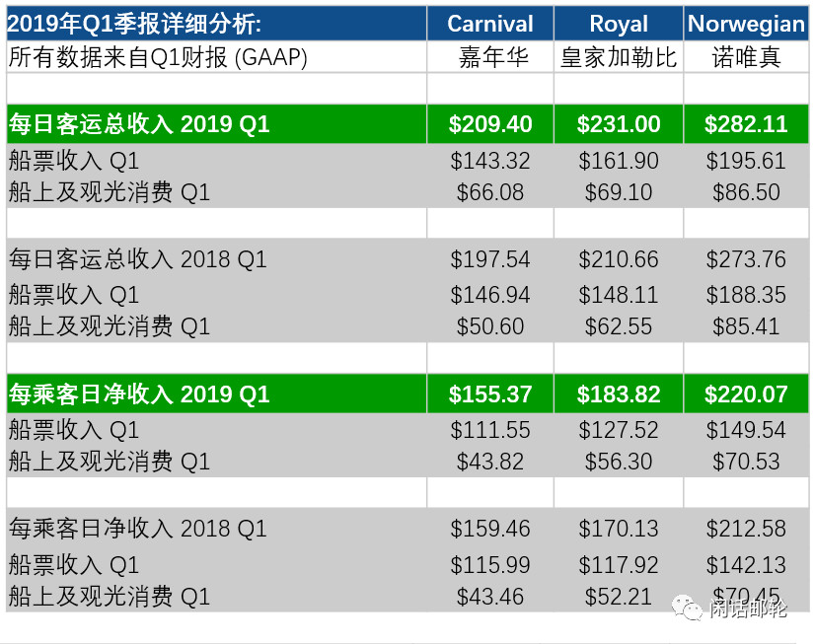Select the Carnival column header

tap(490, 24)
